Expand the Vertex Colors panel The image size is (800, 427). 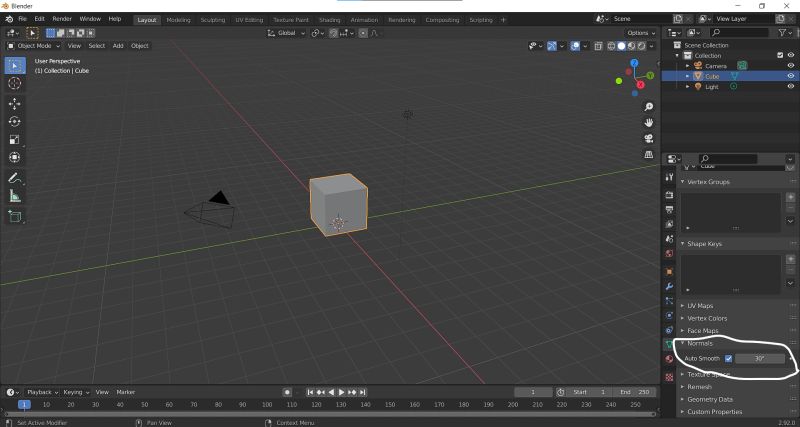point(707,318)
